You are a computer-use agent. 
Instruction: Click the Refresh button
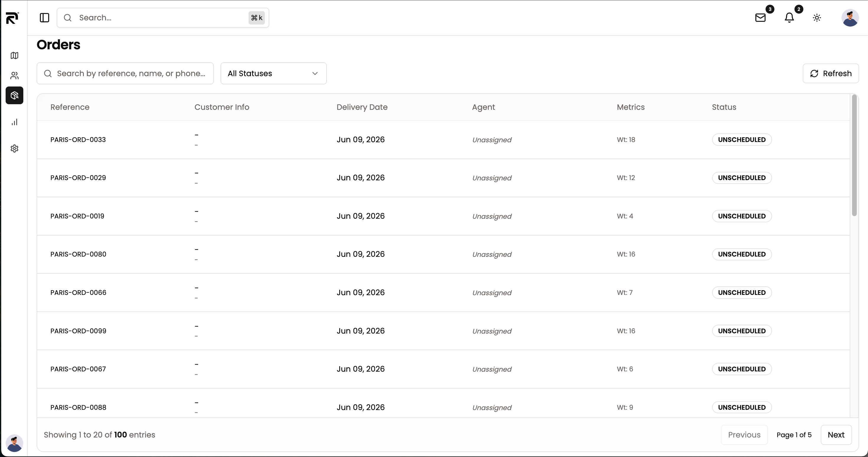click(x=831, y=74)
